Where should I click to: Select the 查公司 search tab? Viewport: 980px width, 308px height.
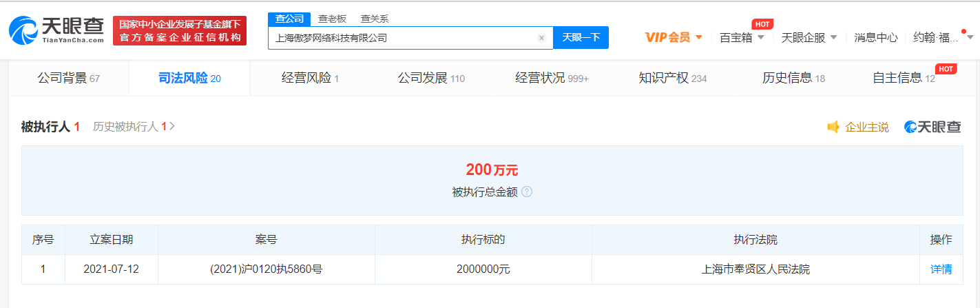coord(289,19)
